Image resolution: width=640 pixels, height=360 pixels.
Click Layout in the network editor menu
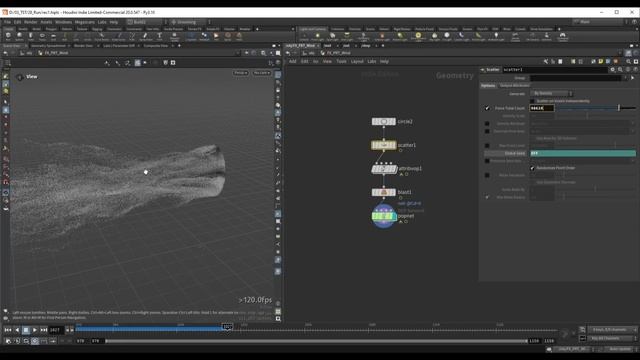357,61
